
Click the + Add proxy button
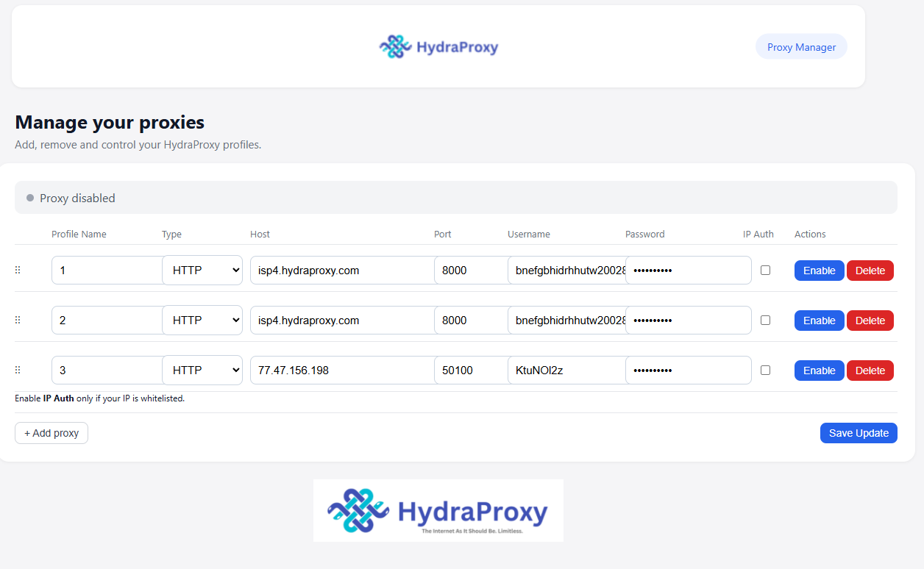pyautogui.click(x=51, y=433)
